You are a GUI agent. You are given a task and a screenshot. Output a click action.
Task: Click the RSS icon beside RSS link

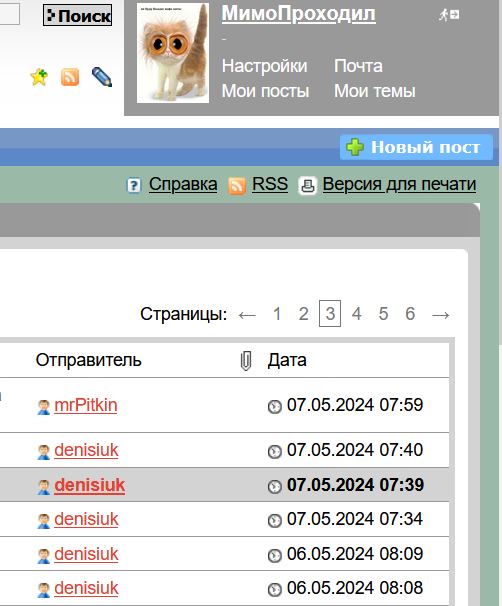(x=237, y=186)
